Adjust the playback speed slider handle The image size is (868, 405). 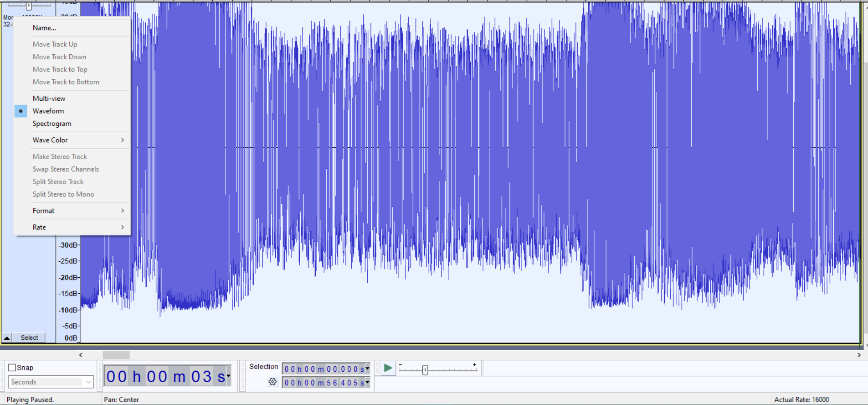425,370
